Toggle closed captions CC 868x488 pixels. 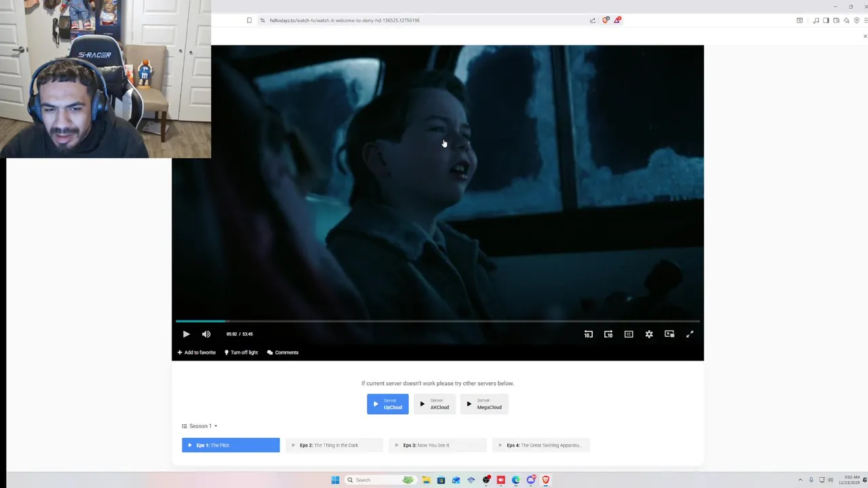click(x=629, y=334)
